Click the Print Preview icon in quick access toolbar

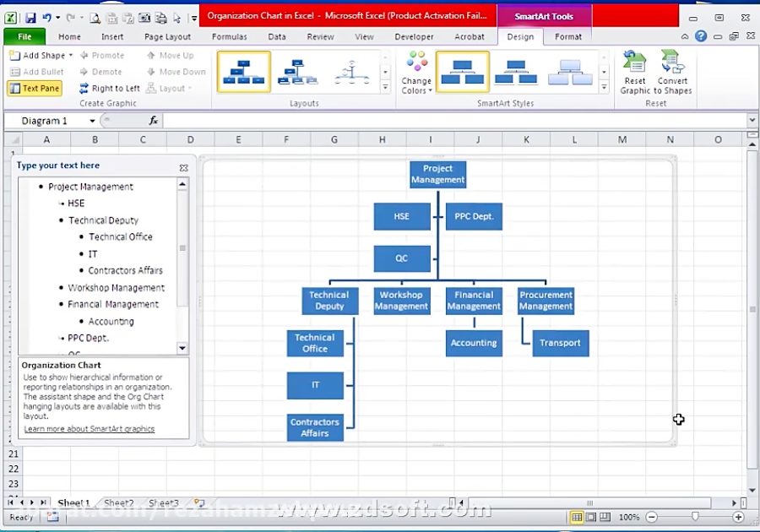click(x=95, y=19)
